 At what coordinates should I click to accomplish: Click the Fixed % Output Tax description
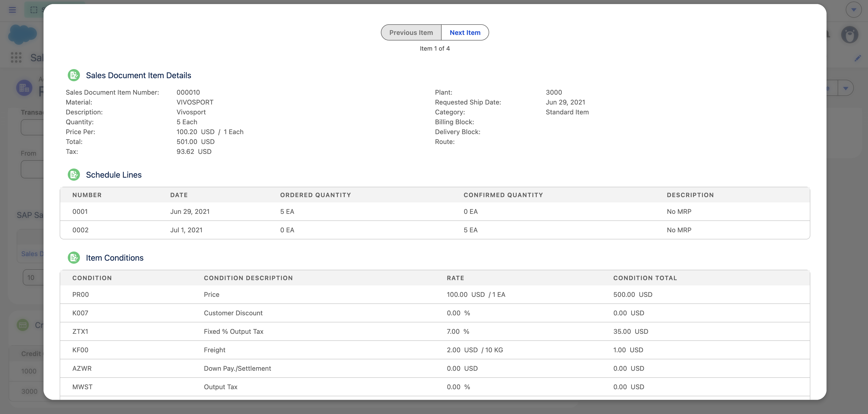[233, 332]
